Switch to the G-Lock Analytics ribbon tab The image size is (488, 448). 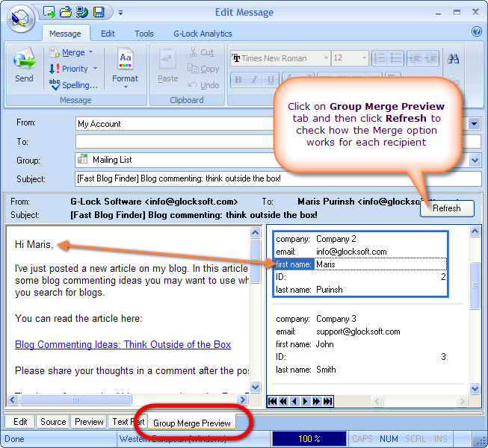click(203, 34)
